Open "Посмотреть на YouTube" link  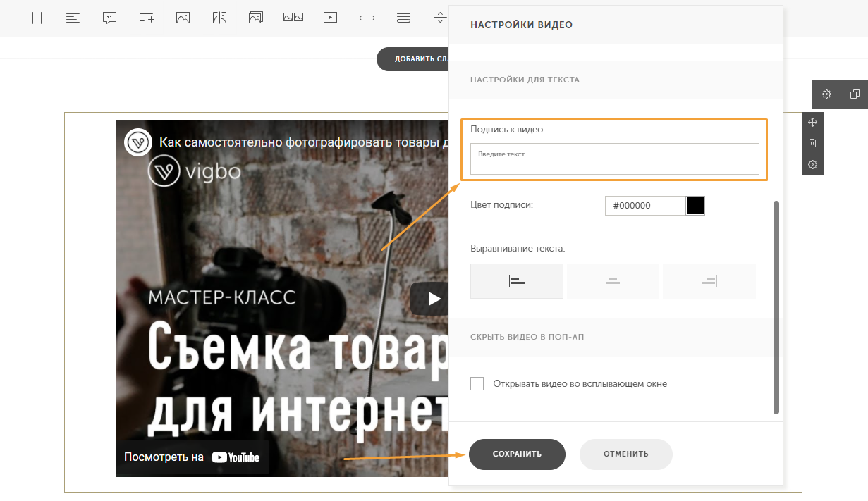click(x=192, y=457)
